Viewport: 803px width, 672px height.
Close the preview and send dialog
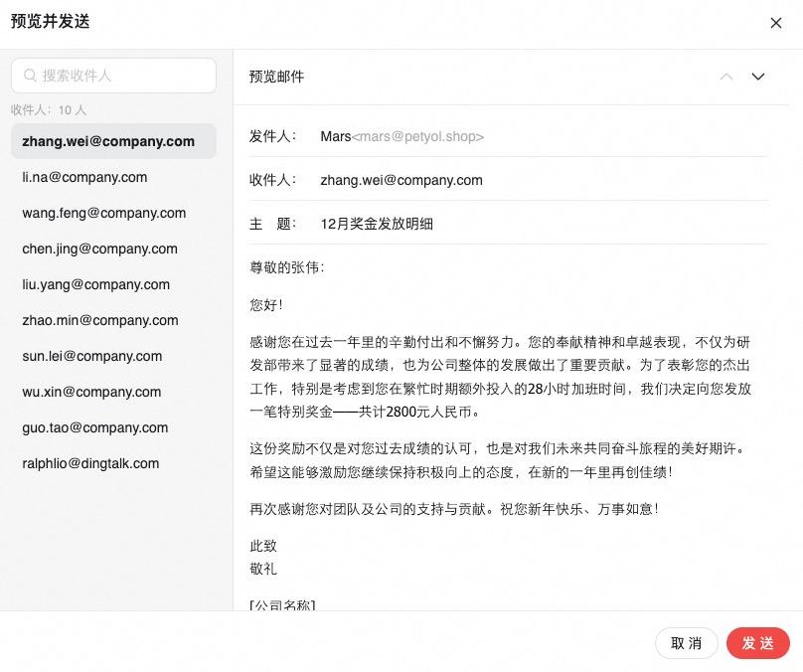pyautogui.click(x=776, y=23)
